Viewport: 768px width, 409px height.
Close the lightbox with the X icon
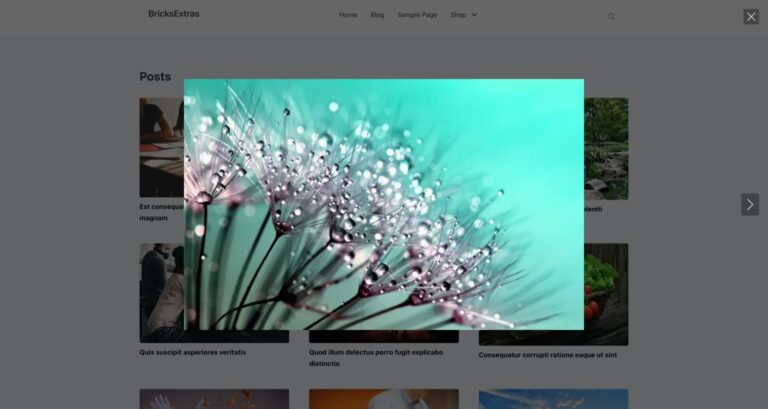point(751,16)
